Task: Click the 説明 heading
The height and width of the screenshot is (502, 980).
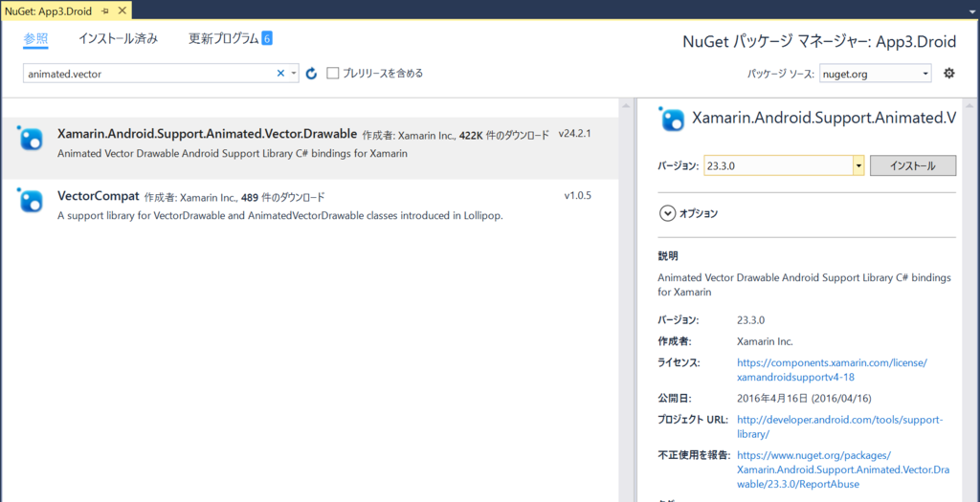Action: pyautogui.click(x=667, y=256)
